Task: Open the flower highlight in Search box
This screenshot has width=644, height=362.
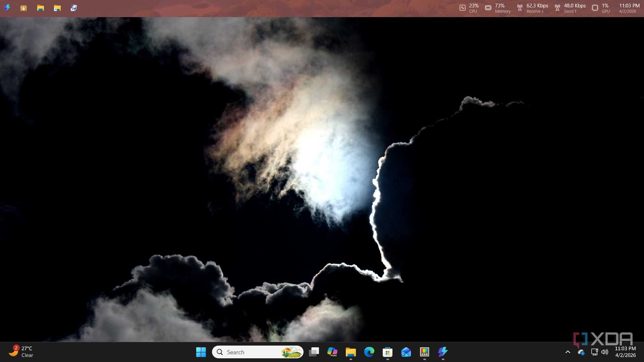Action: click(x=291, y=352)
